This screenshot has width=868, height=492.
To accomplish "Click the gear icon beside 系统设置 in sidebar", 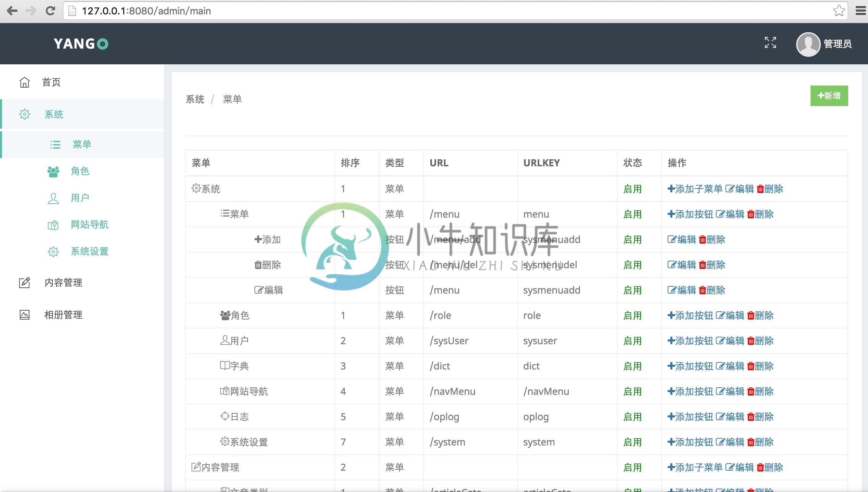I will coord(53,252).
